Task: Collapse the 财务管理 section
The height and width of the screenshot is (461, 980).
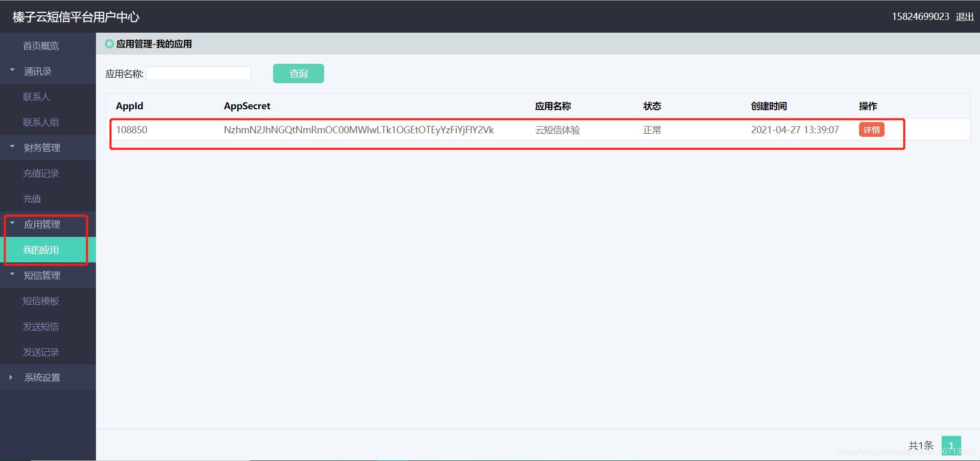Action: pyautogui.click(x=42, y=148)
